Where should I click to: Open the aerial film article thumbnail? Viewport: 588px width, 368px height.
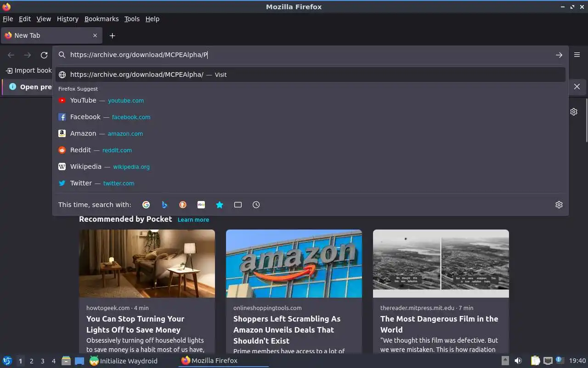(x=441, y=264)
